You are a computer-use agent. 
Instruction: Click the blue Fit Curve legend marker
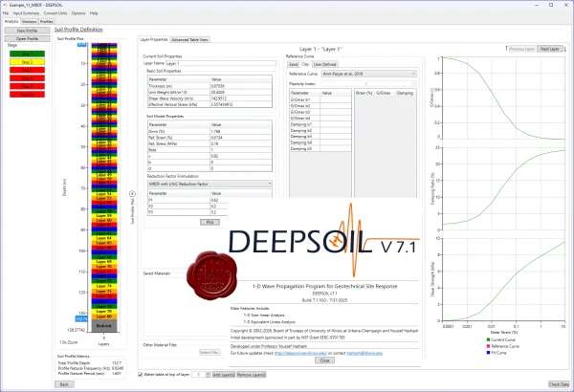(x=488, y=353)
